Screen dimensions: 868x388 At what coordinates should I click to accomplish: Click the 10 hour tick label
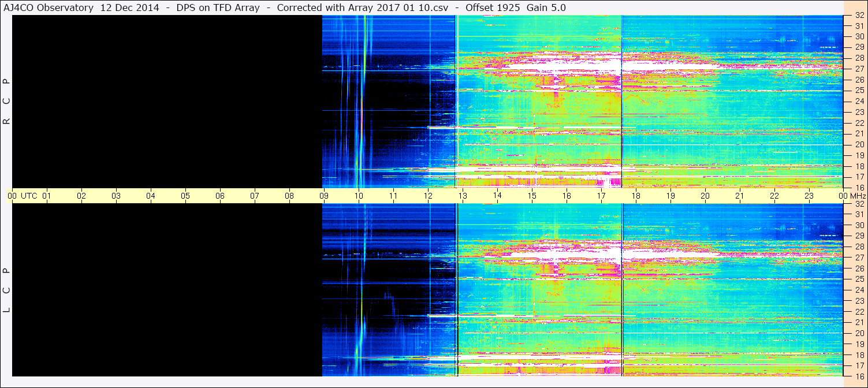pyautogui.click(x=359, y=196)
